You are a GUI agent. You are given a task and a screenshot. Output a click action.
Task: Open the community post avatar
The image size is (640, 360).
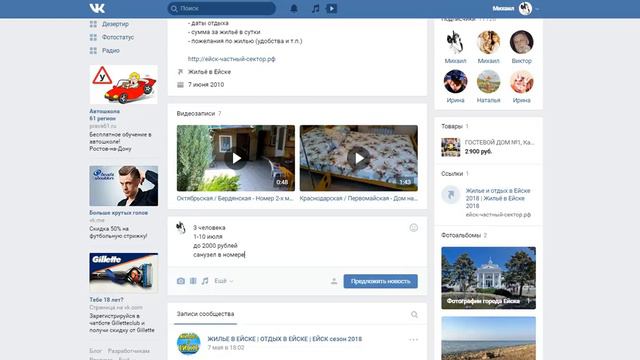[189, 343]
